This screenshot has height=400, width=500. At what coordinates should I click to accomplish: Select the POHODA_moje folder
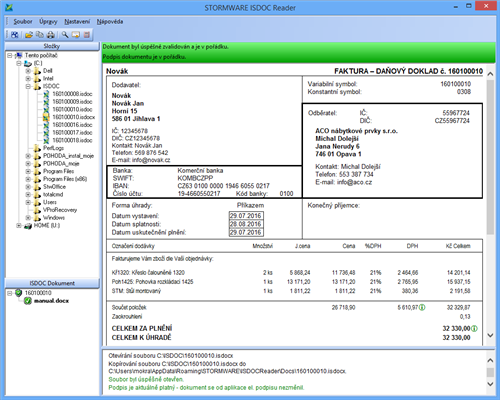click(x=61, y=164)
